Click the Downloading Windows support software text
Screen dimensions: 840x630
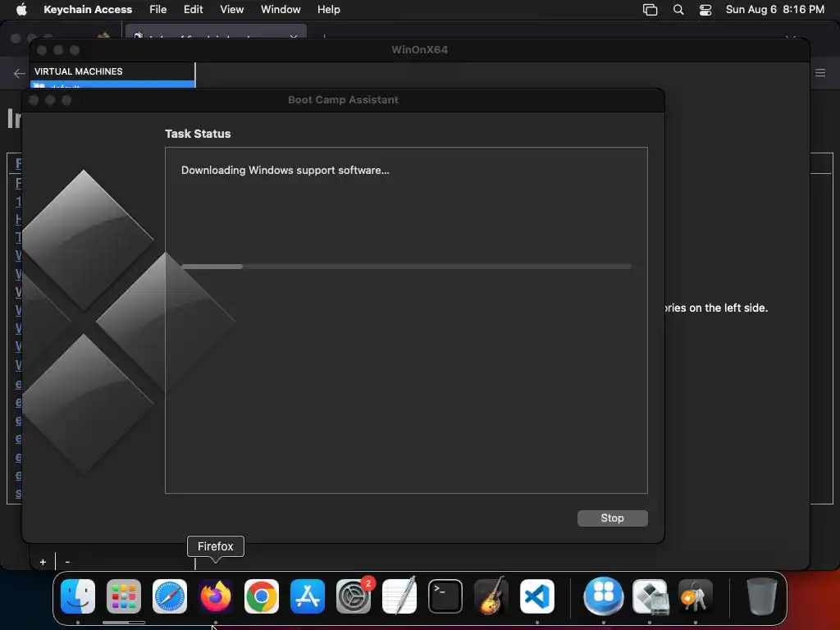point(285,171)
